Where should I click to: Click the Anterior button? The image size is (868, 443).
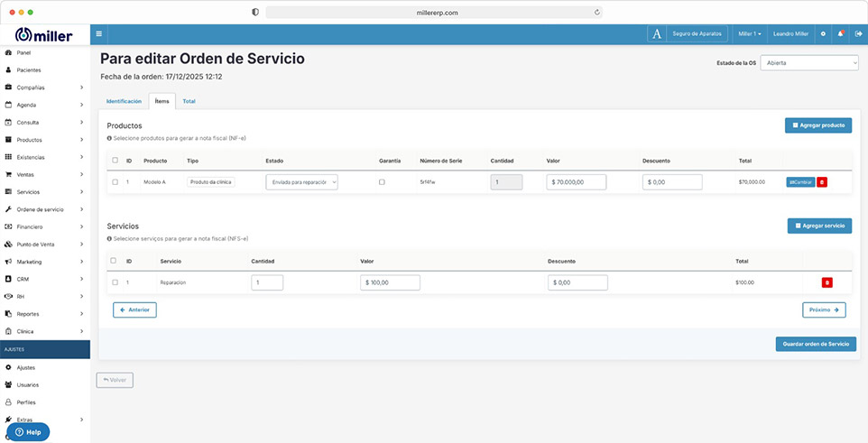click(x=134, y=310)
